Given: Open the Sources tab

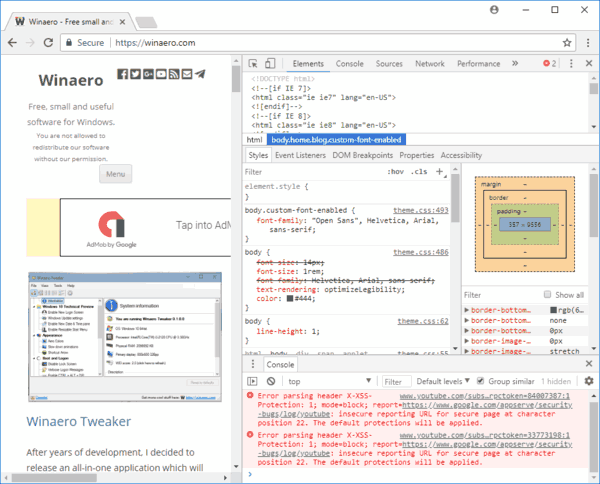Looking at the screenshot, I should click(x=389, y=64).
